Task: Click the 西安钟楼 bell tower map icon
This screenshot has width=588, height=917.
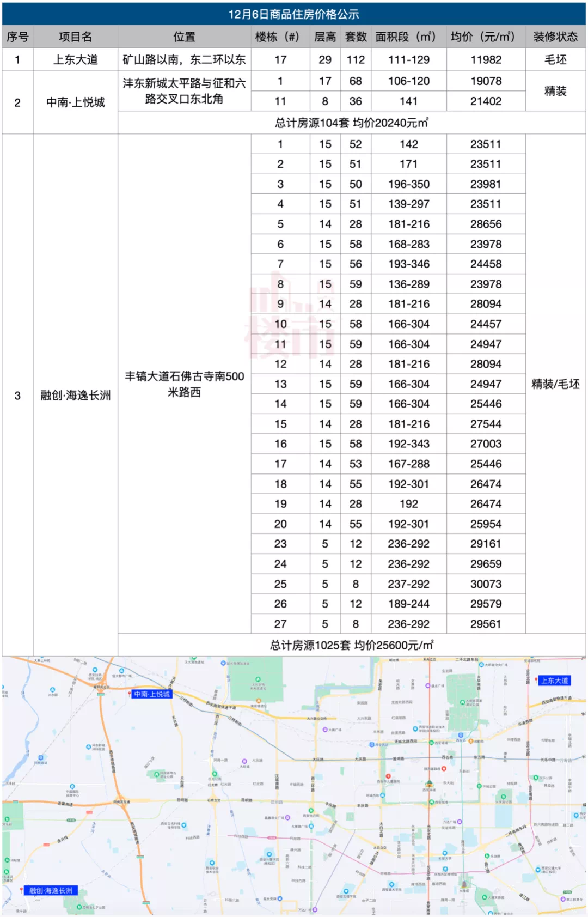Action: coord(429,784)
